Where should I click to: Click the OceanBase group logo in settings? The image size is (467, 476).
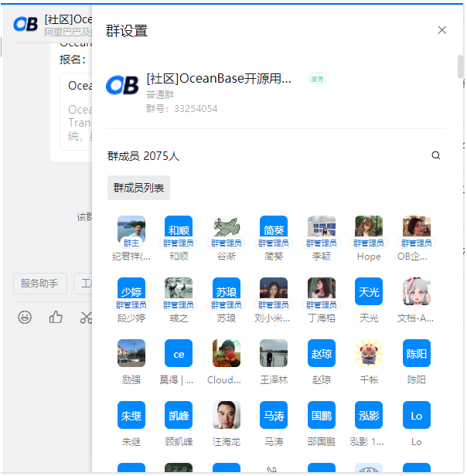(122, 85)
